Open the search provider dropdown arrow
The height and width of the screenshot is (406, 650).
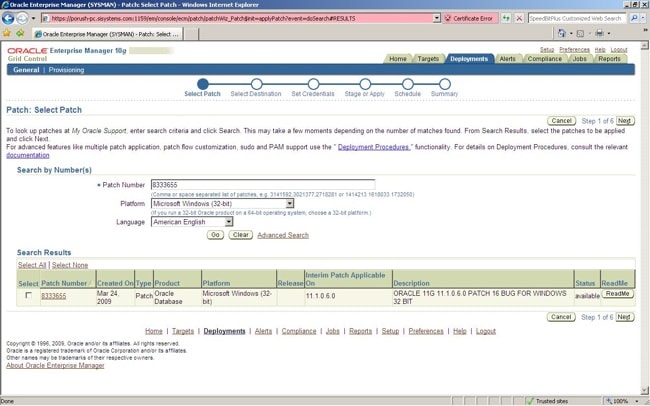point(642,18)
